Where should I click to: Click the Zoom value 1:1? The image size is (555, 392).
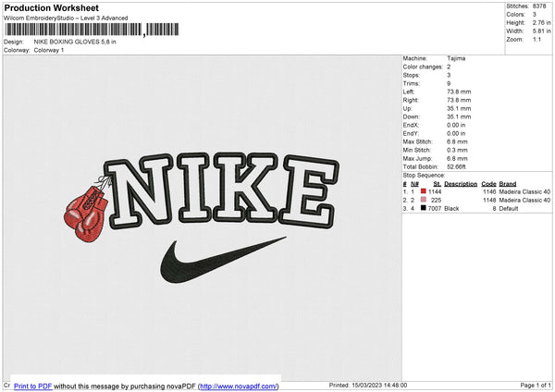coord(536,39)
